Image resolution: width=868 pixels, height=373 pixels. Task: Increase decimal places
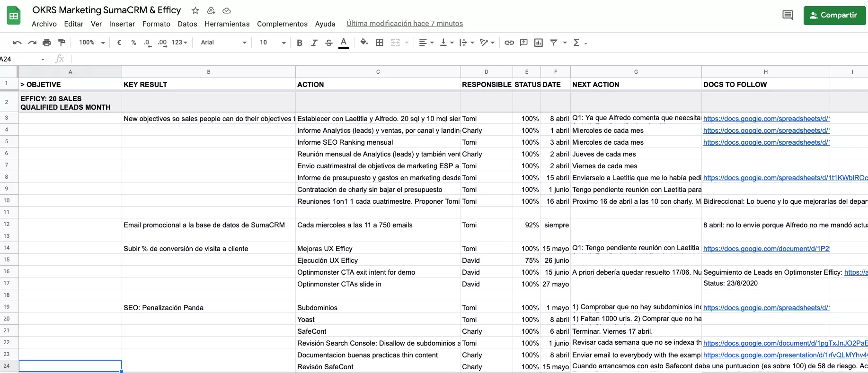162,43
